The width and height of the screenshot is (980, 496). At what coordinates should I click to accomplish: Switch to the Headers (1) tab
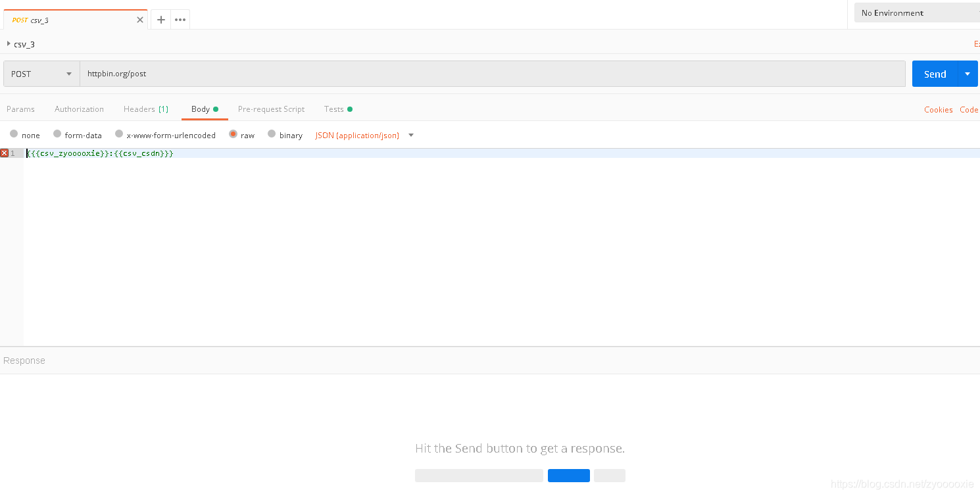(146, 109)
